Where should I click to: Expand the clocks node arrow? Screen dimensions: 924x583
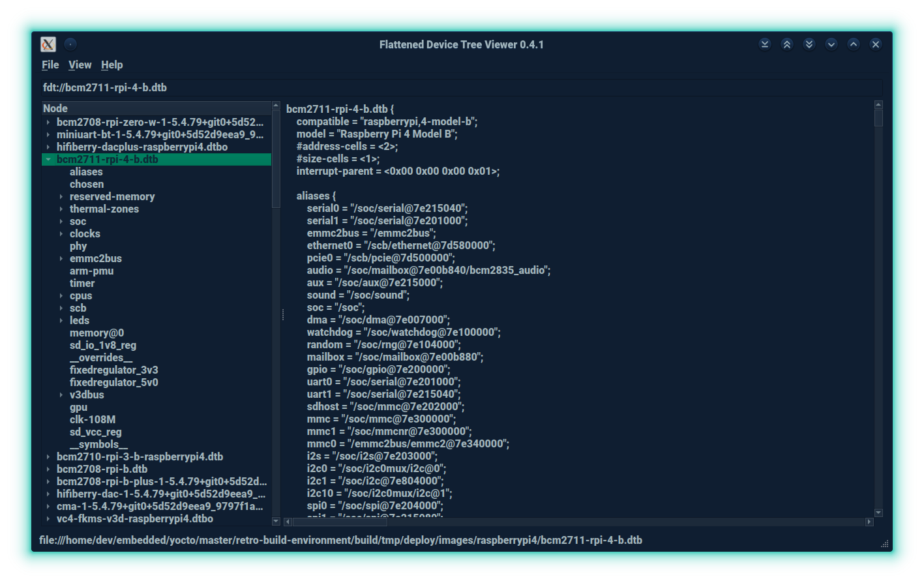61,233
